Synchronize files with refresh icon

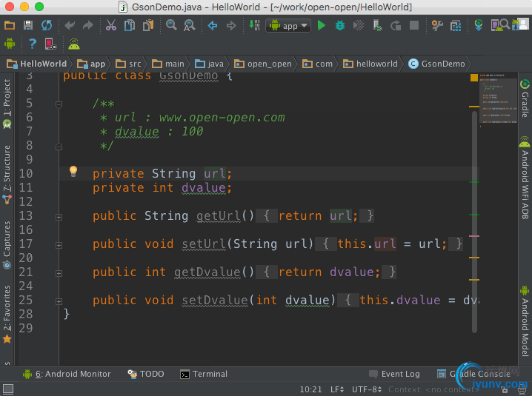(47, 25)
